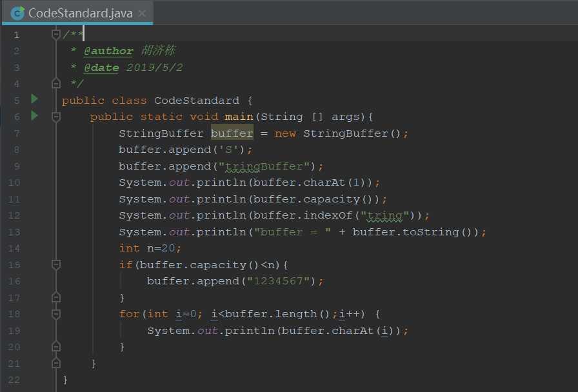The image size is (578, 392).
Task: Click the Javadoc fold end marker at line 4
Action: pyautogui.click(x=56, y=84)
